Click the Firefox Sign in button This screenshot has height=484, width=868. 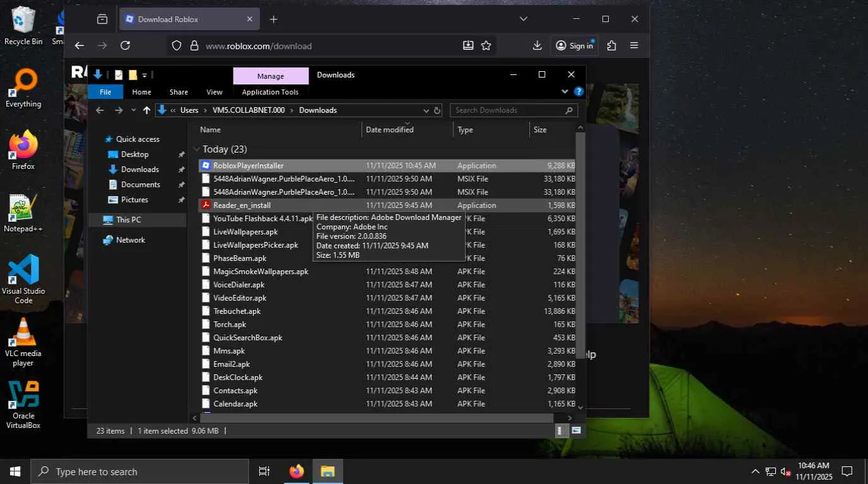click(x=574, y=45)
